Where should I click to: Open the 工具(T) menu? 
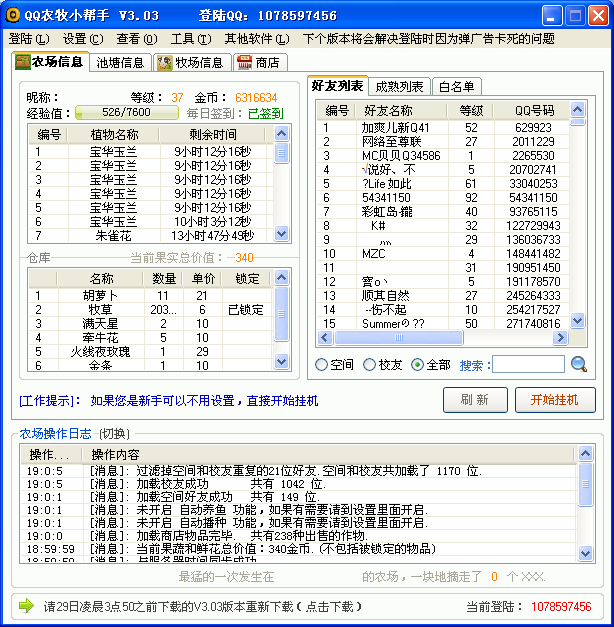click(191, 39)
